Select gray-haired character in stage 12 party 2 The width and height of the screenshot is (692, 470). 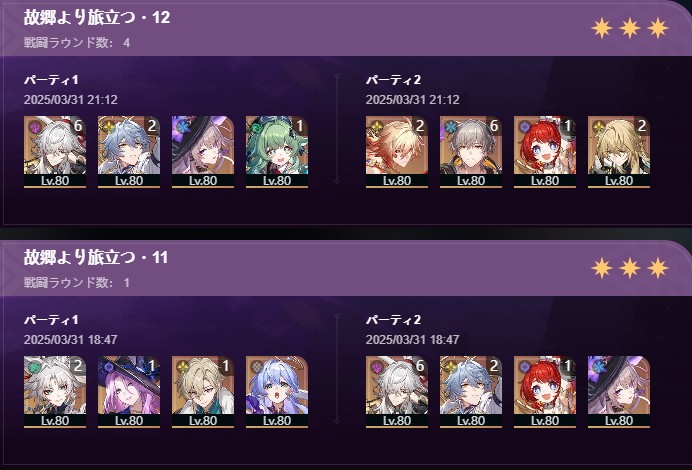click(471, 152)
